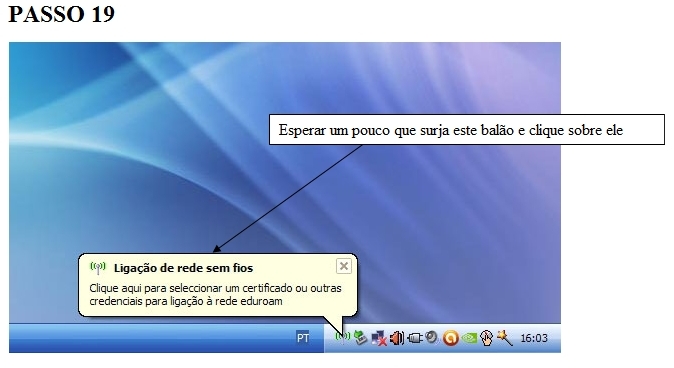Open the orange circular tray icon
674x368 pixels.
(x=450, y=338)
